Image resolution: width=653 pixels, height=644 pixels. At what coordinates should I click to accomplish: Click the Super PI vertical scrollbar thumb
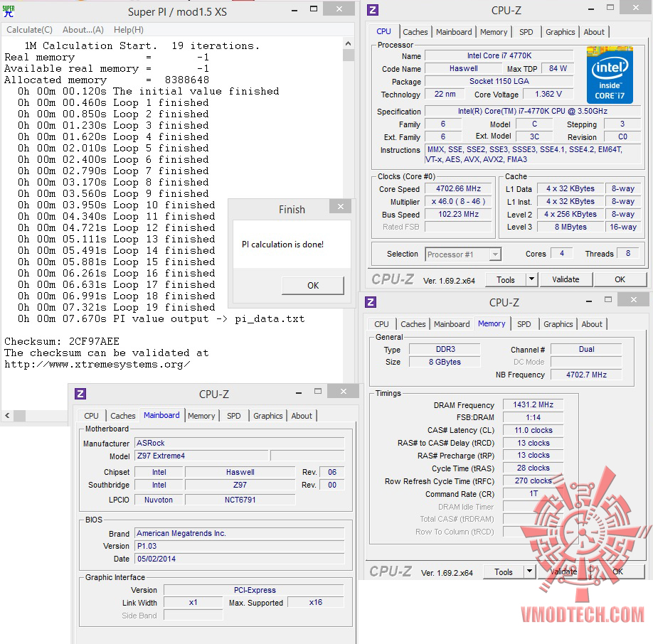[348, 55]
